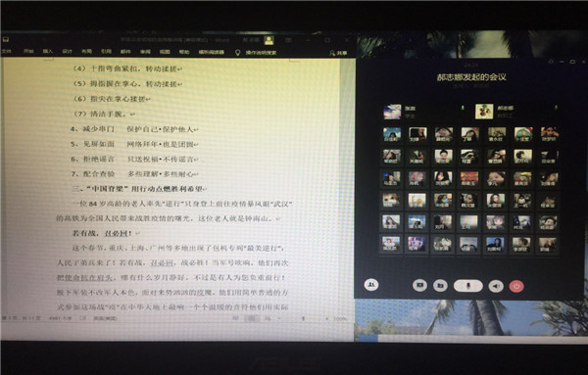Viewport: 588px width, 375px height.
Task: Switch to web layout view in status bar
Action: click(268, 318)
